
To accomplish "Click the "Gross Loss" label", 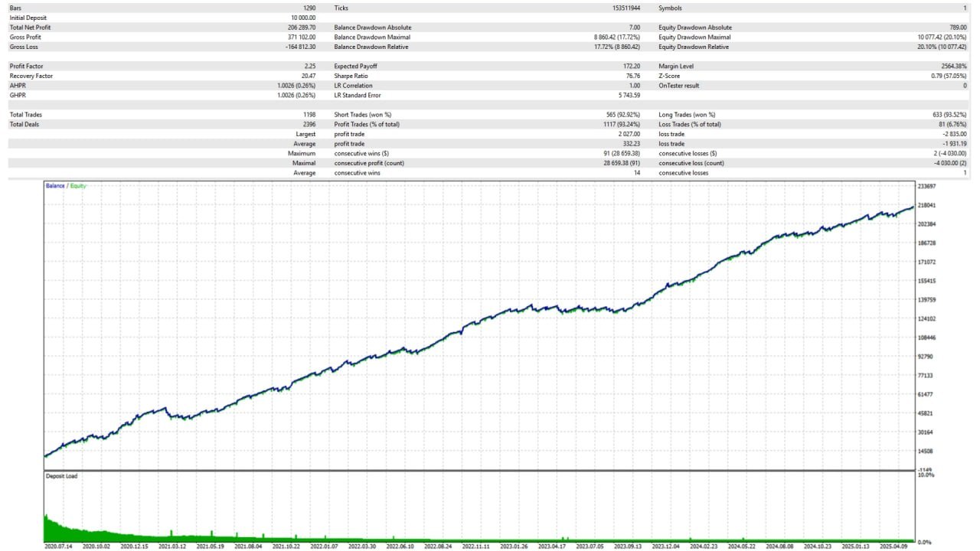I will click(x=24, y=47).
